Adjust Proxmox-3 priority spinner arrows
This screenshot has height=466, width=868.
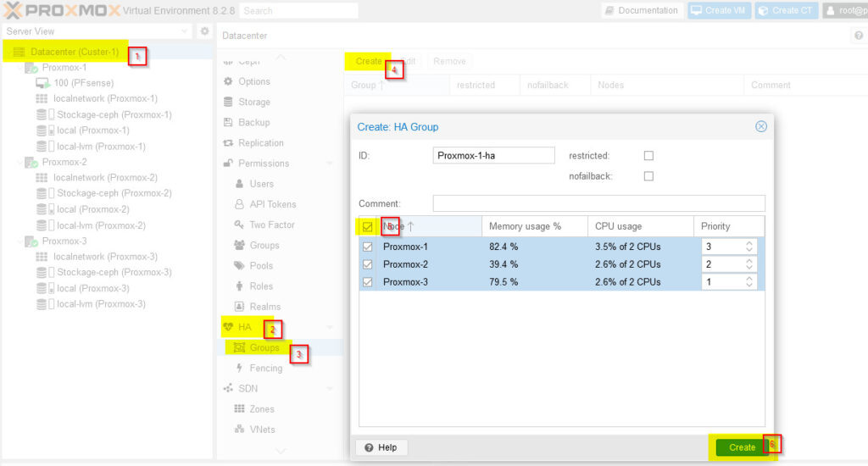click(x=749, y=282)
